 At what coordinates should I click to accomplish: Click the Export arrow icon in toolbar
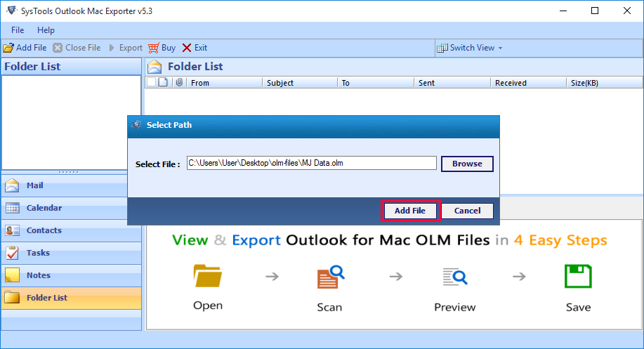[112, 48]
